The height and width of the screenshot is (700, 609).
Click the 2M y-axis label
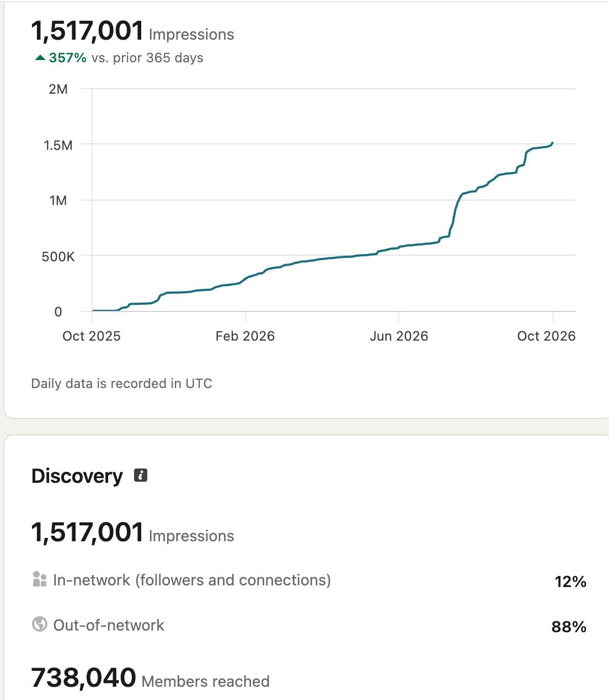click(58, 89)
